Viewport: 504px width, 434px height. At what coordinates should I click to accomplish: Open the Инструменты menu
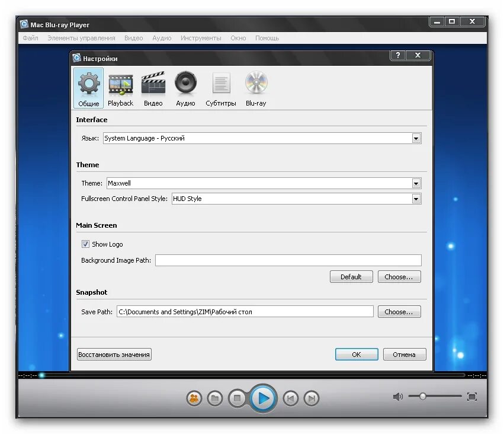(x=201, y=37)
